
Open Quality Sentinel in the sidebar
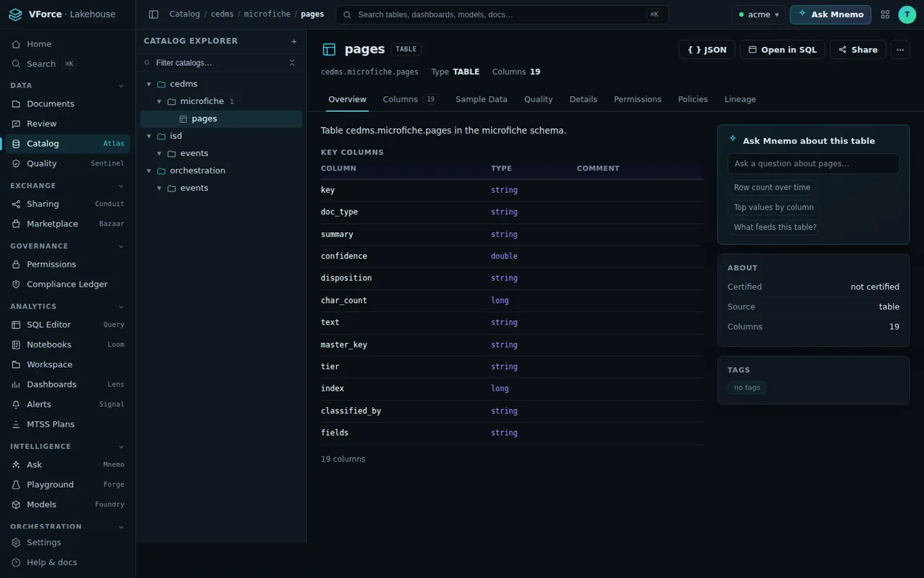coord(68,163)
